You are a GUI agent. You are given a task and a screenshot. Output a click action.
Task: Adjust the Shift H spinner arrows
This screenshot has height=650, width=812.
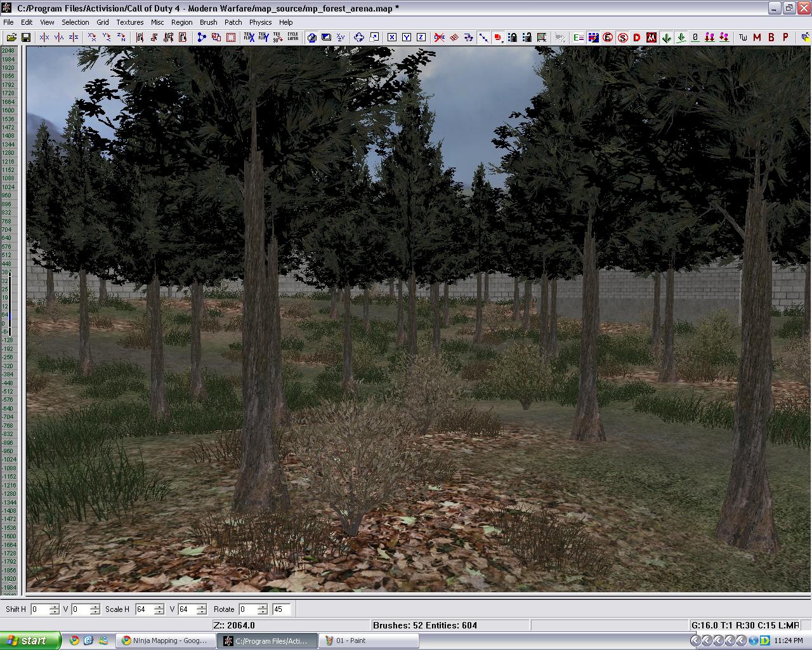55,609
